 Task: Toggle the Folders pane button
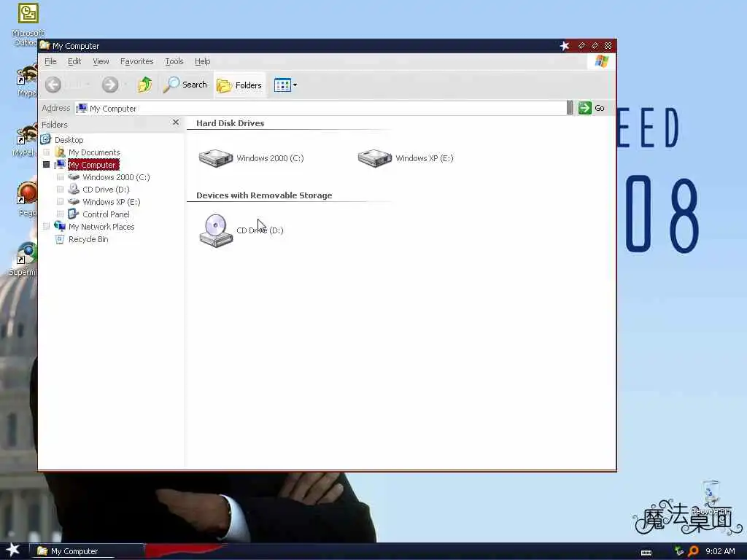point(239,85)
